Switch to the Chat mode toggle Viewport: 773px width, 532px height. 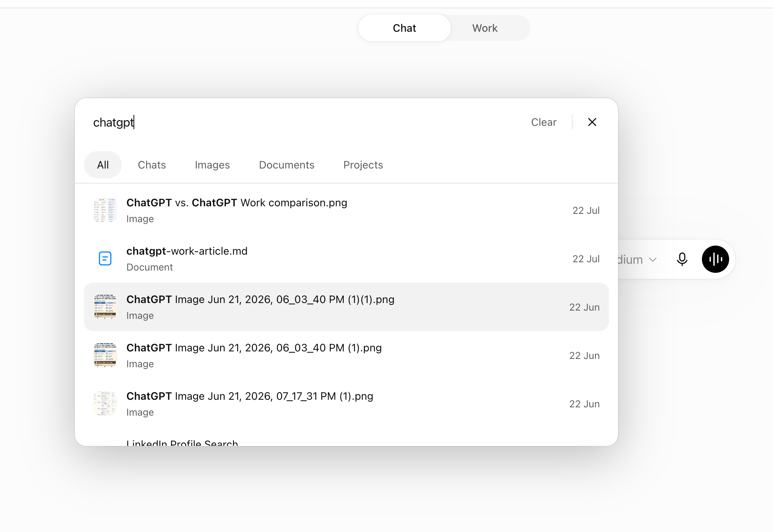pyautogui.click(x=404, y=28)
